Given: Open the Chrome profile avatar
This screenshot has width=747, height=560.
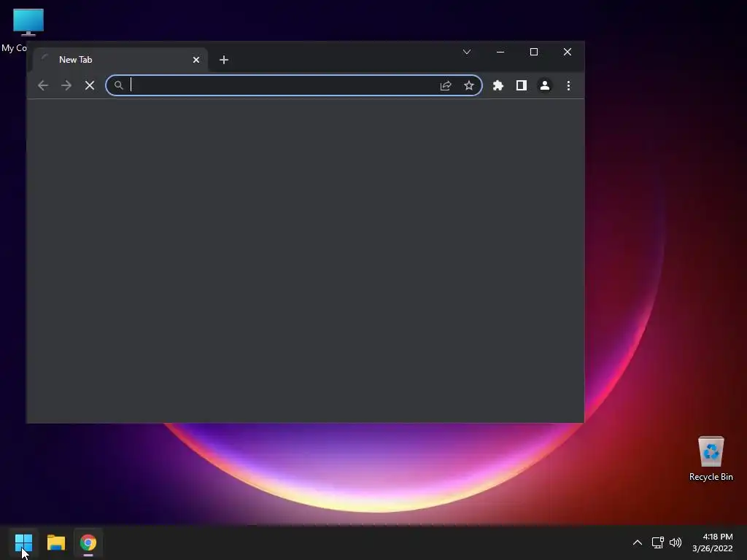Looking at the screenshot, I should 544,85.
